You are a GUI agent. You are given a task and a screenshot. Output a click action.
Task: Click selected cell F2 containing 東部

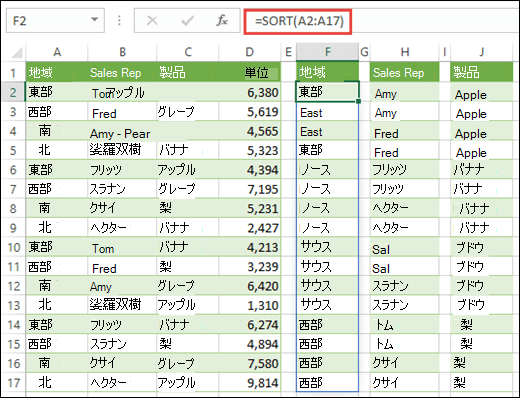point(327,92)
